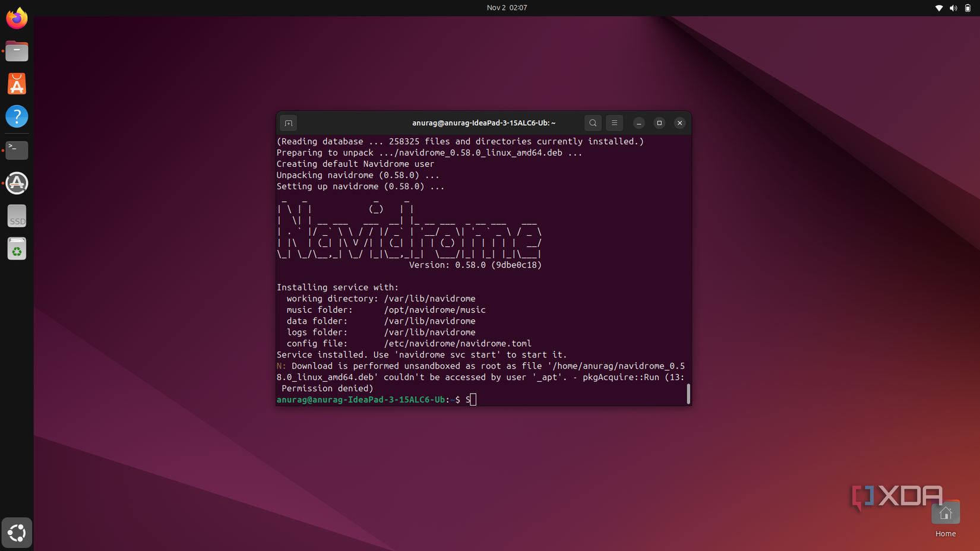980x551 pixels.
Task: Maximize the terminal window
Action: tap(659, 123)
